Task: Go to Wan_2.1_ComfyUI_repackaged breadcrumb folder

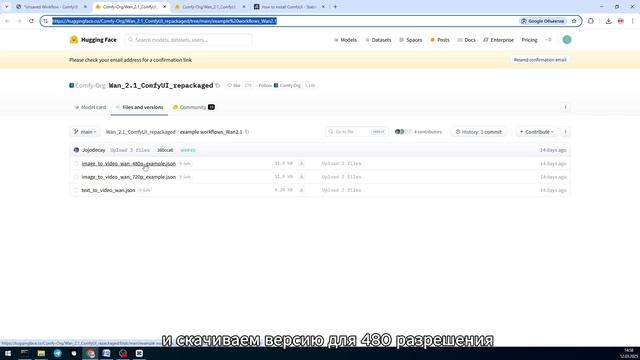Action: (x=140, y=132)
